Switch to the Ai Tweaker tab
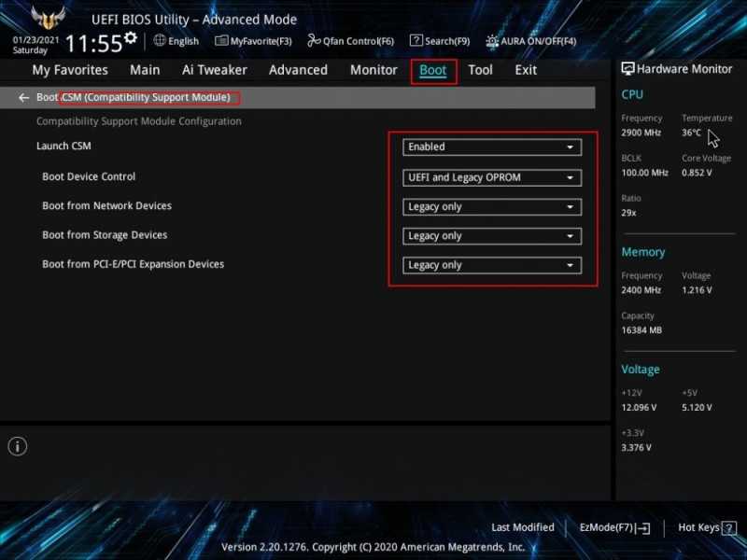This screenshot has height=560, width=747. click(215, 70)
